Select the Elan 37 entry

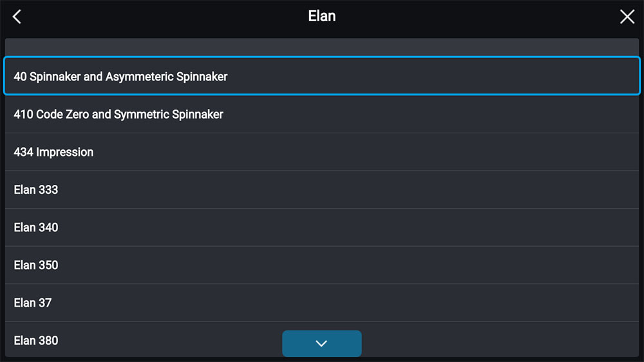[322, 303]
